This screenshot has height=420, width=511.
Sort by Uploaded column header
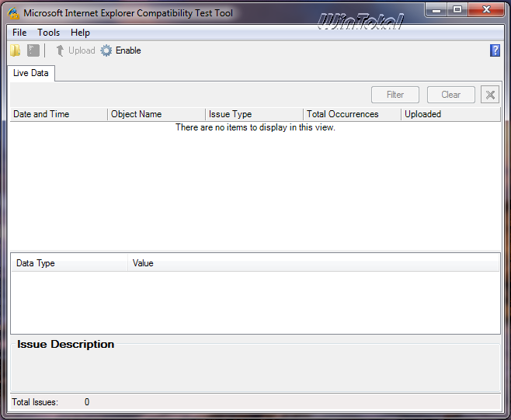coord(450,114)
